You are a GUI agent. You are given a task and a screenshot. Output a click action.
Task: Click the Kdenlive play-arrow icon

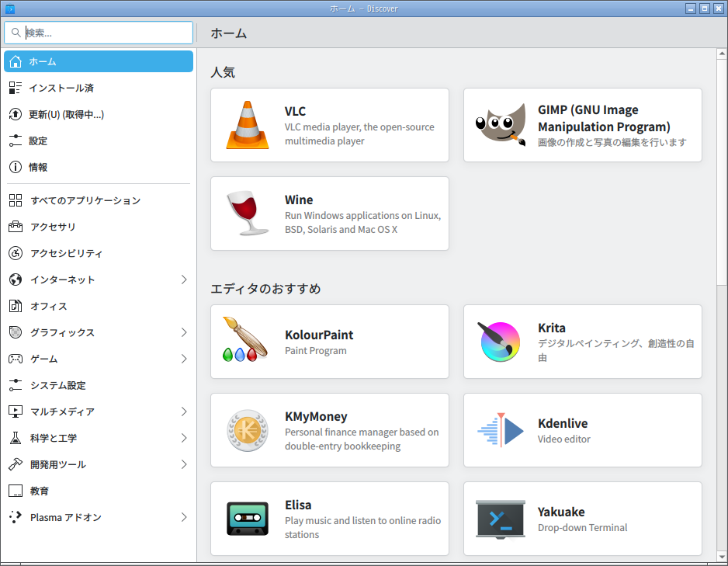[x=501, y=430]
